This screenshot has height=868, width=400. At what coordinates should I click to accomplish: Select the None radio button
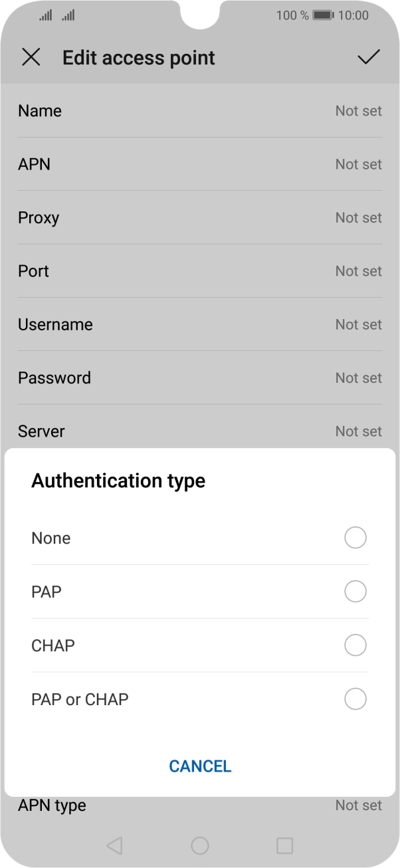tap(355, 538)
